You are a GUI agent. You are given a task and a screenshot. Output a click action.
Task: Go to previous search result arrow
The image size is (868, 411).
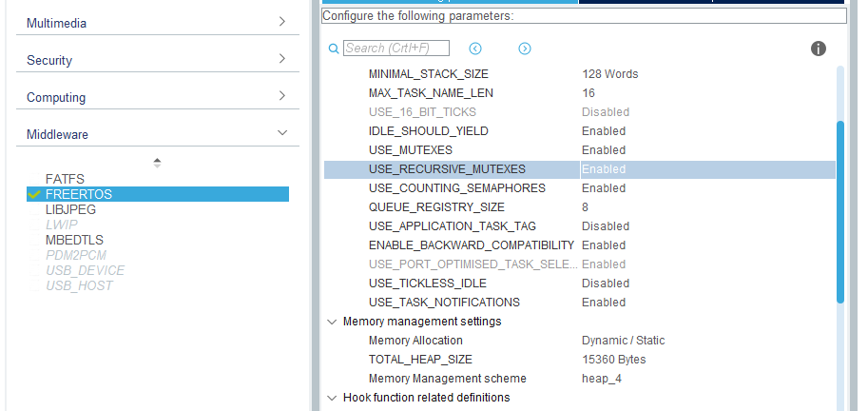(475, 49)
